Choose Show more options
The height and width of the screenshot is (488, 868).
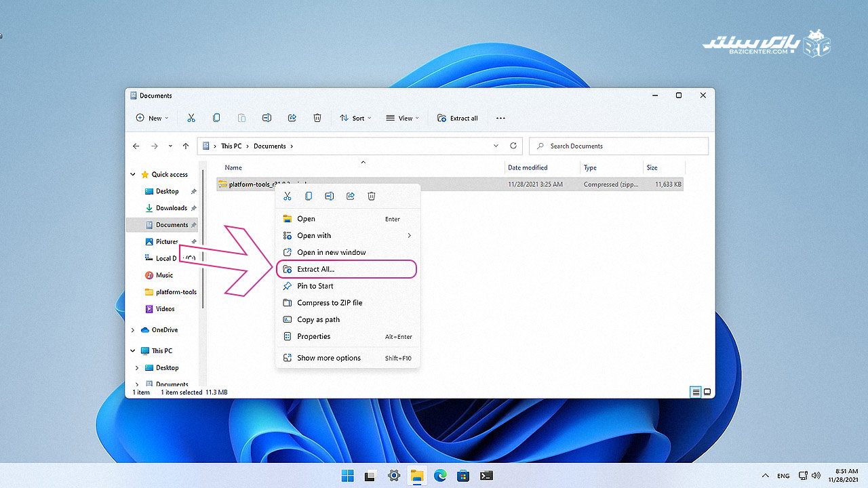pos(348,358)
